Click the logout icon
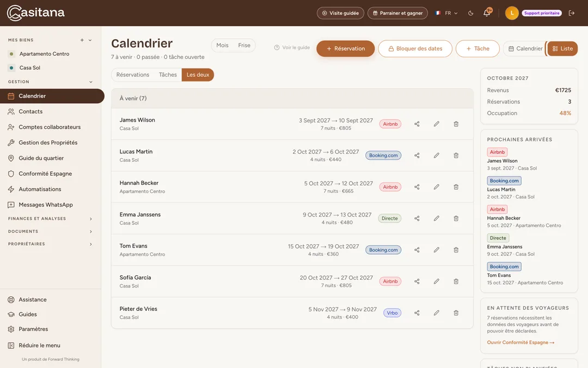 point(572,13)
